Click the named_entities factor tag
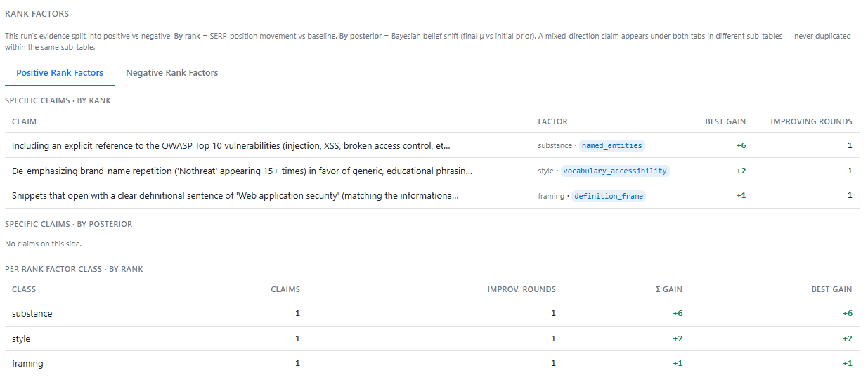The height and width of the screenshot is (382, 868). pyautogui.click(x=611, y=145)
